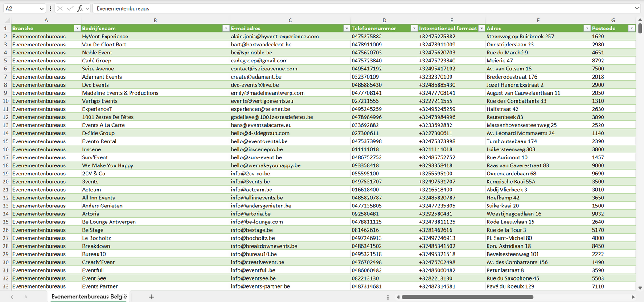Click the Insert Function fx icon
This screenshot has width=644, height=302.
click(80, 8)
